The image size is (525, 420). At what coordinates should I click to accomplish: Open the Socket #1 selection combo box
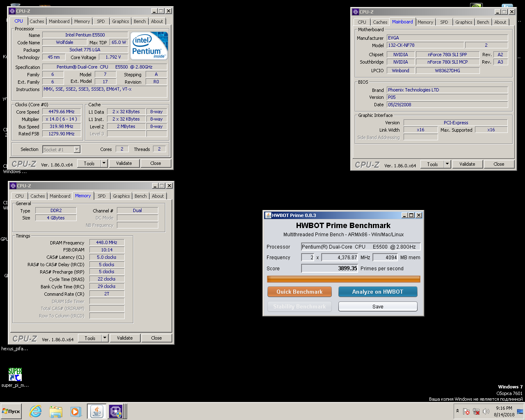[x=62, y=150]
